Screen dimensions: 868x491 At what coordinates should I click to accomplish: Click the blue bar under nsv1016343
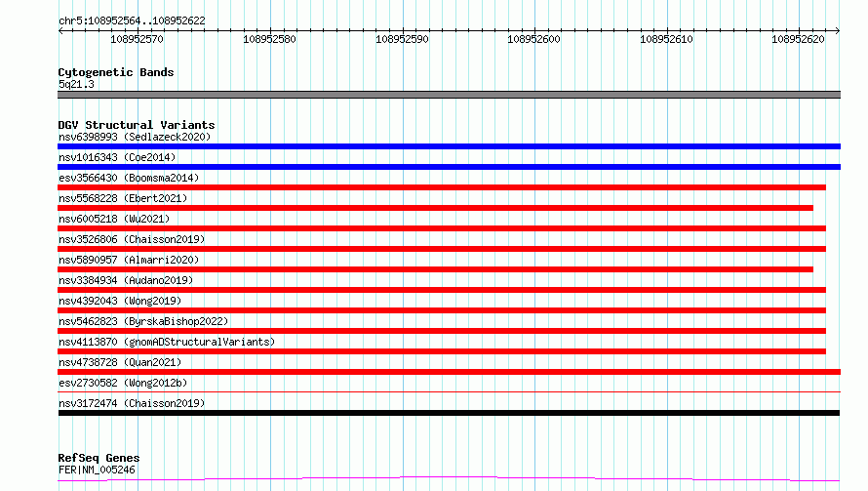tap(449, 167)
